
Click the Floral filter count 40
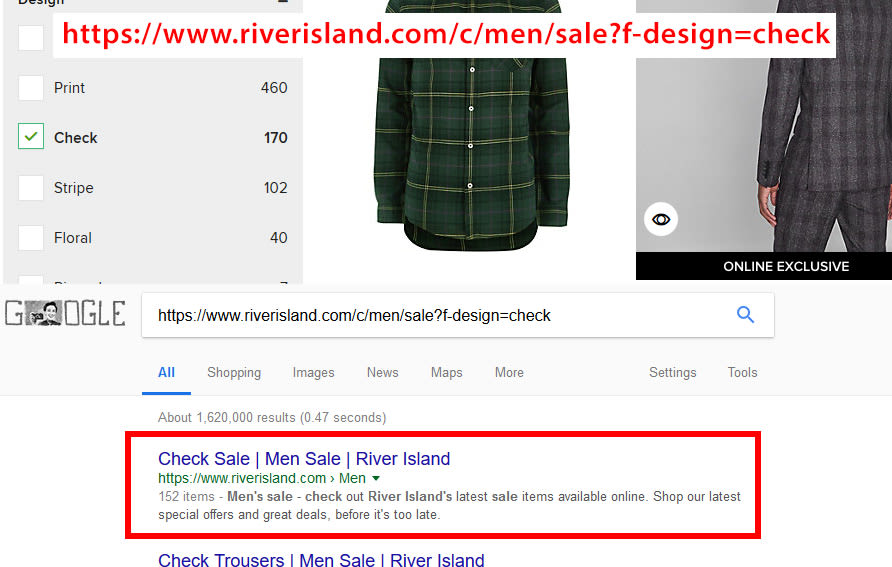(278, 238)
